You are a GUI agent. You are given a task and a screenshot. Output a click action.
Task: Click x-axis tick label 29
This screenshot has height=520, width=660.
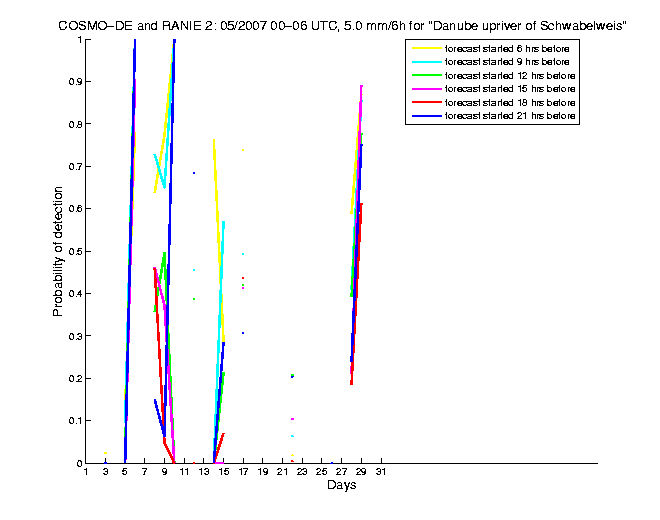pos(361,472)
